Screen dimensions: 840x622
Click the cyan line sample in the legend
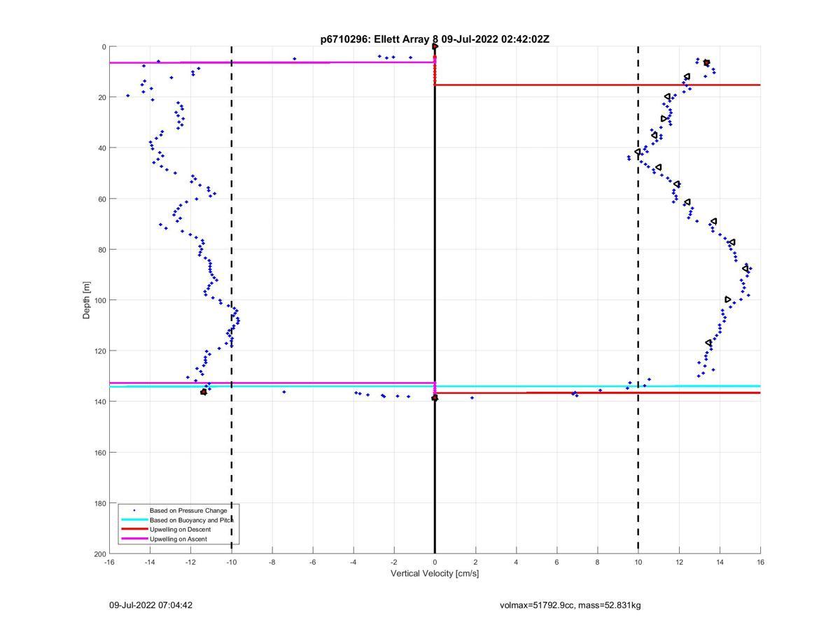click(x=134, y=521)
